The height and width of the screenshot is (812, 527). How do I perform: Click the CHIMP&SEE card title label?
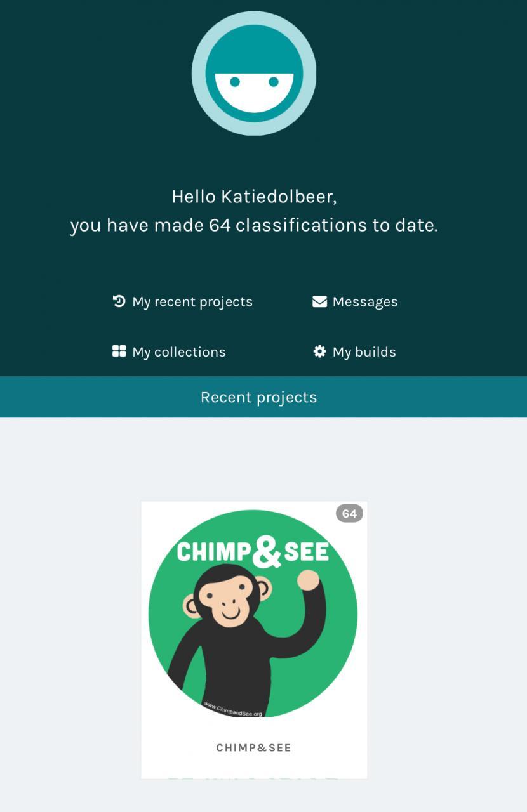(253, 748)
